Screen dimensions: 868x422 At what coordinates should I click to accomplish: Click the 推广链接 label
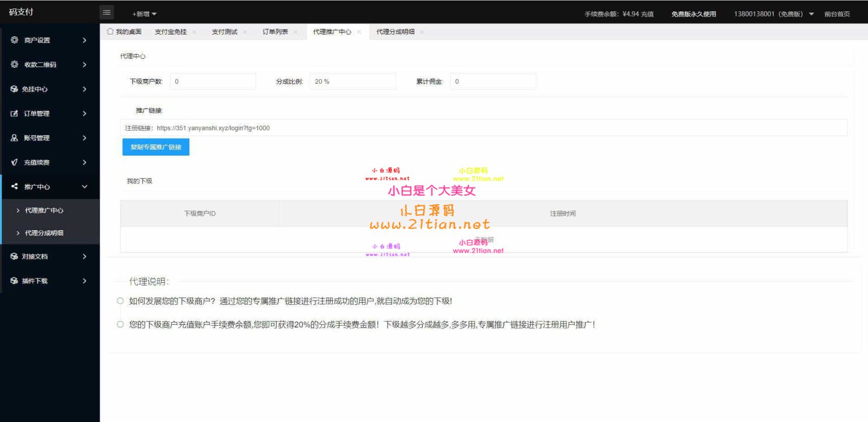(149, 110)
